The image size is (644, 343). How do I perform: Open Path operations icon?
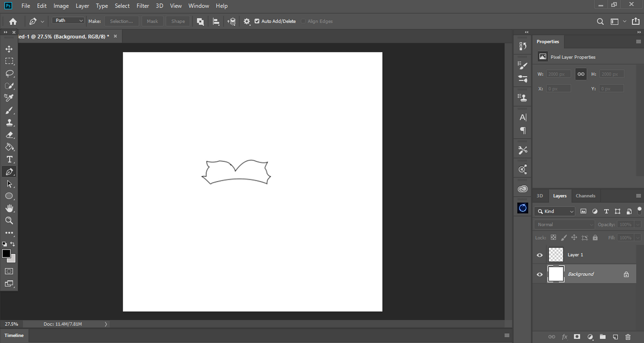(x=200, y=21)
